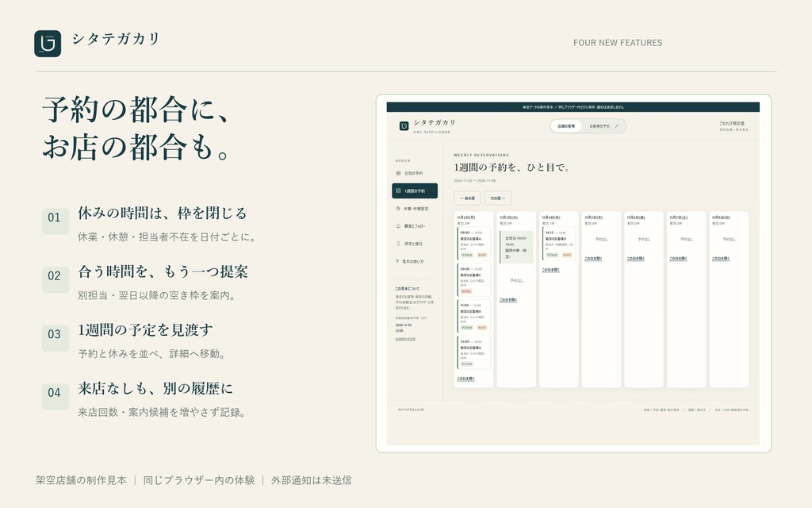The width and height of the screenshot is (812, 508).
Task: Click the SHITATEGAKARI footer text in the mockup
Action: click(411, 410)
